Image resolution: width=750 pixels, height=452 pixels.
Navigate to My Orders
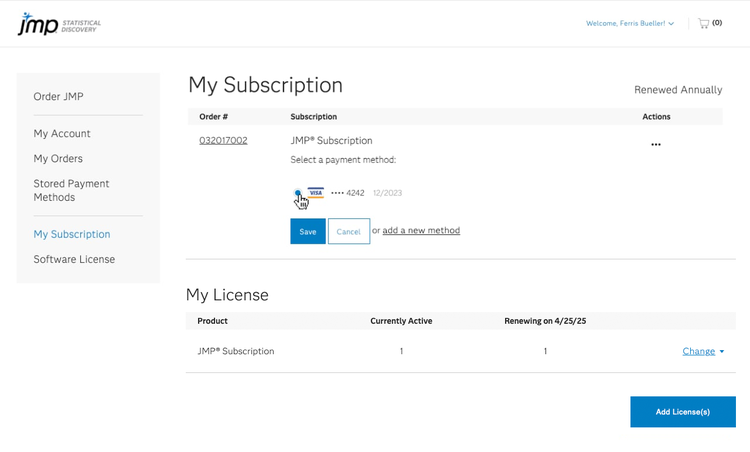click(x=58, y=159)
